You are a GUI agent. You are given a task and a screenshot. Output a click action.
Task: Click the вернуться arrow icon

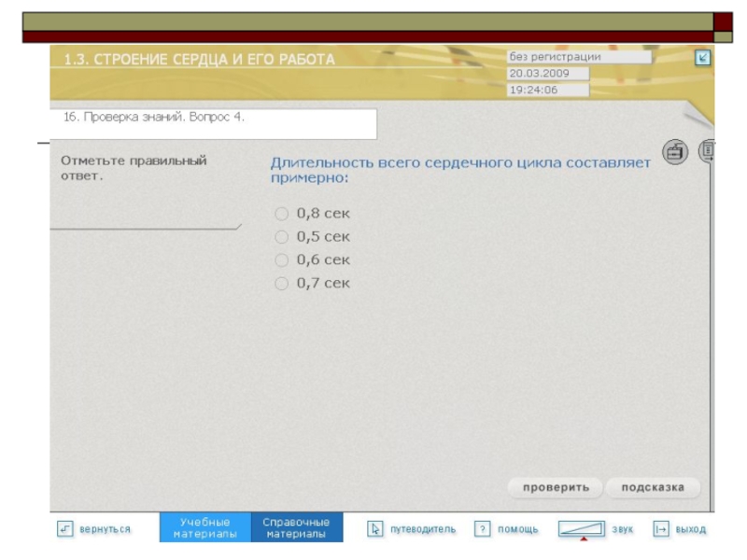point(65,529)
